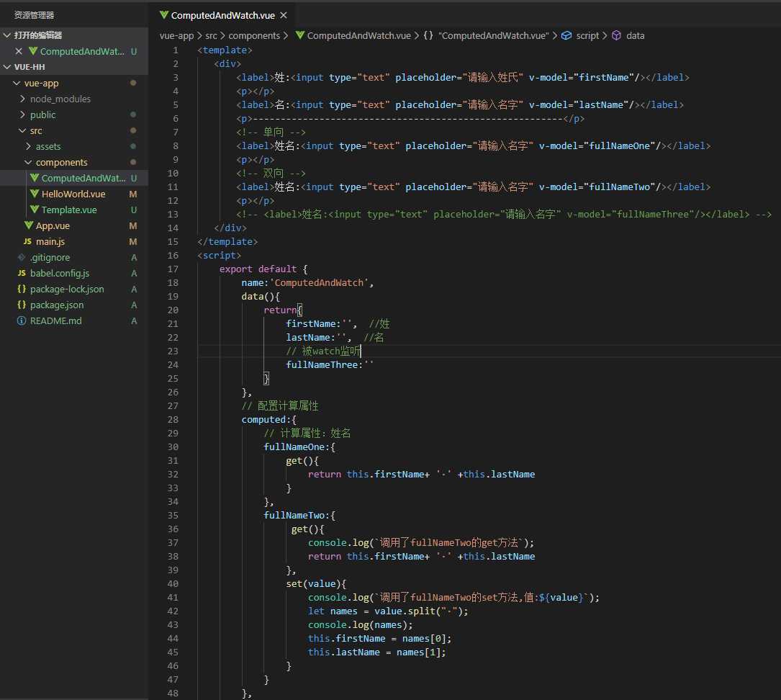
Task: Click the Vue icon in the open editors list
Action: (33, 51)
